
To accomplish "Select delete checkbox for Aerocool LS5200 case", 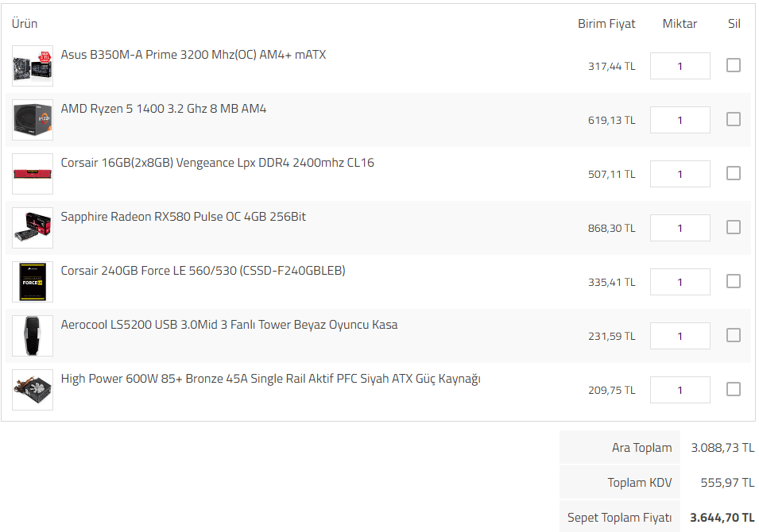I will [734, 335].
